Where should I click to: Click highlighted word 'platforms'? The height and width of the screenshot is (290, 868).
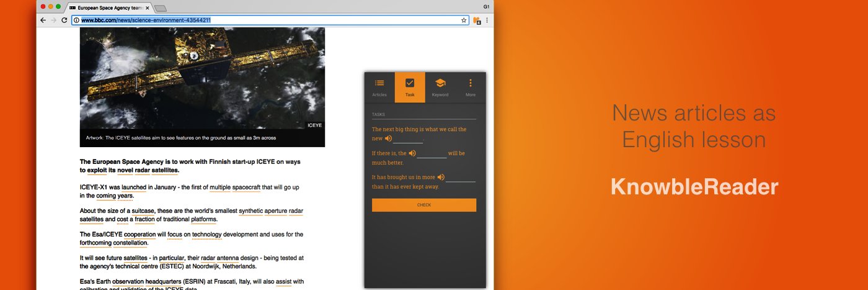coord(203,219)
